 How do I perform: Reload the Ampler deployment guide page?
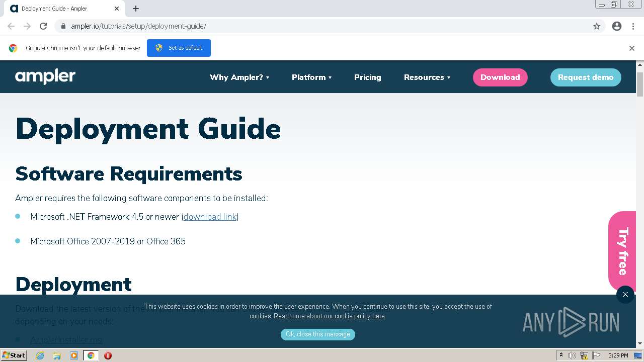(43, 26)
